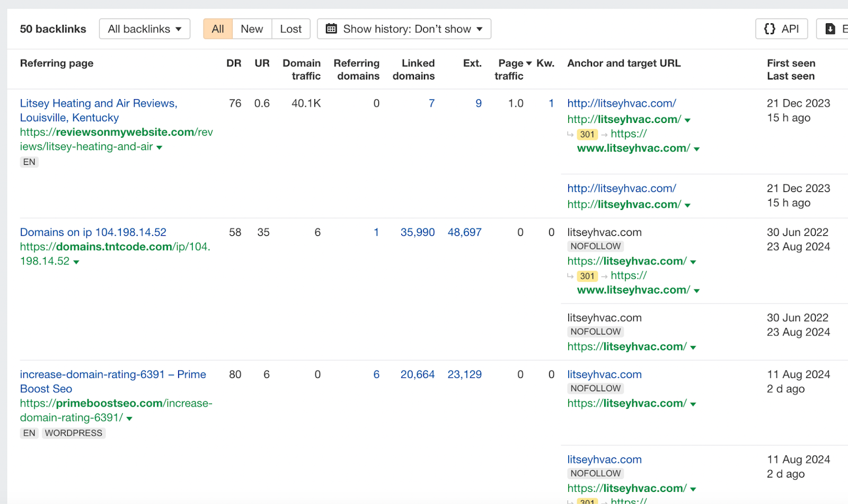This screenshot has width=848, height=504.
Task: Sort by Linked domains column
Action: click(x=414, y=69)
